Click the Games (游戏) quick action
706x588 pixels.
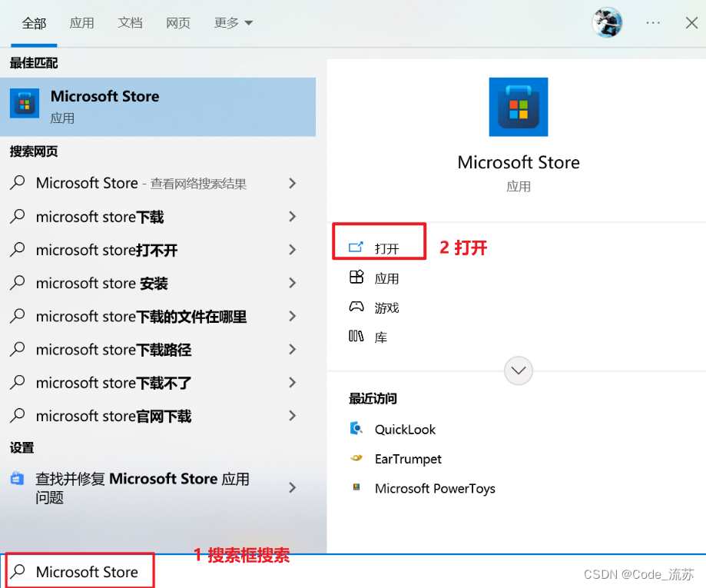click(x=386, y=307)
